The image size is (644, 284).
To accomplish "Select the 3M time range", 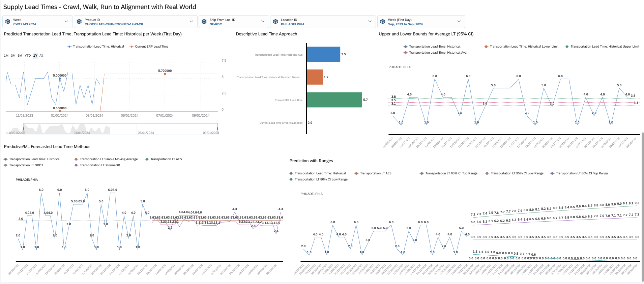I will click(13, 56).
